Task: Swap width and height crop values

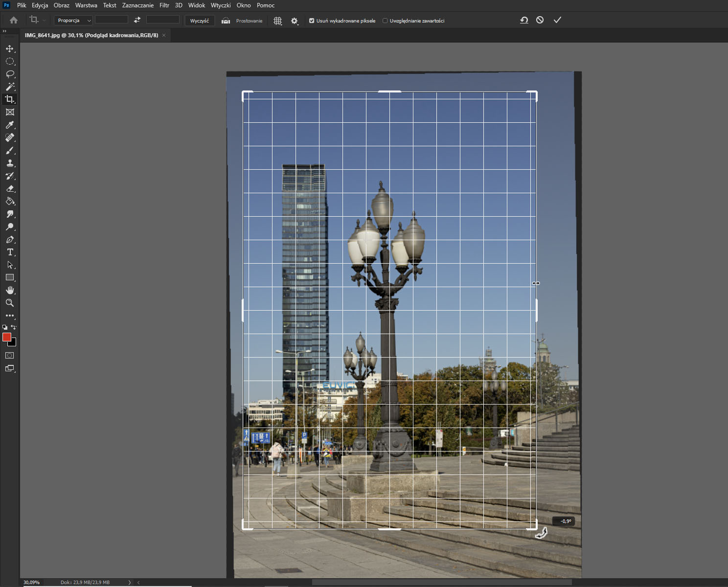Action: [137, 20]
